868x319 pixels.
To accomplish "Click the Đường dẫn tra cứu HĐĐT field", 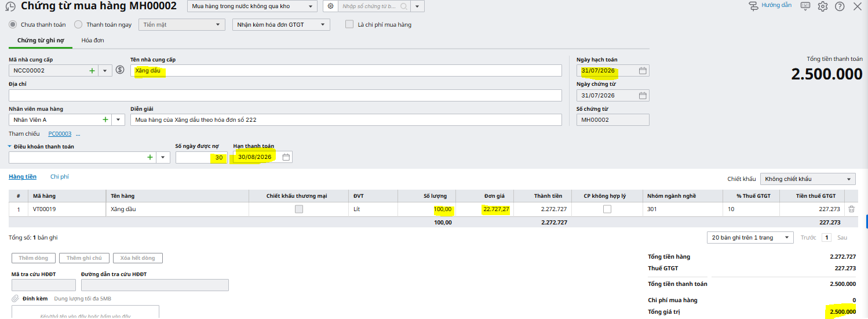I will click(x=155, y=285).
